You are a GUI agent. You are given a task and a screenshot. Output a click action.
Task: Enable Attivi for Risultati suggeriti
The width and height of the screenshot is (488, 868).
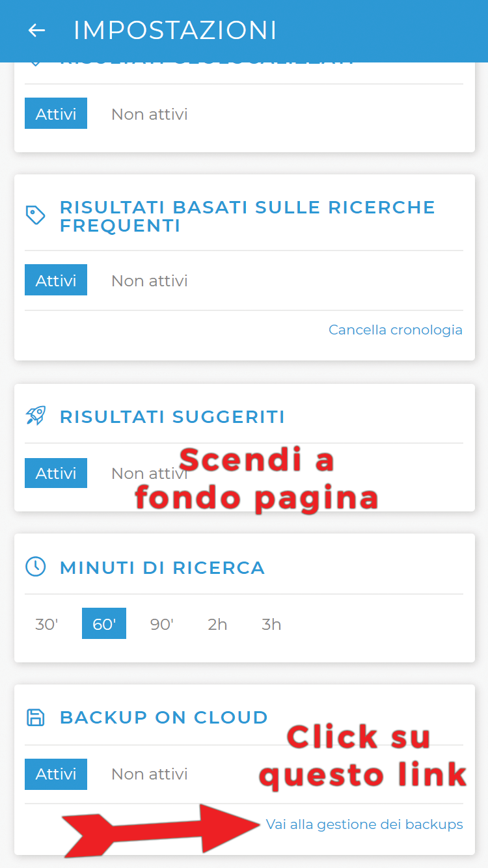56,473
